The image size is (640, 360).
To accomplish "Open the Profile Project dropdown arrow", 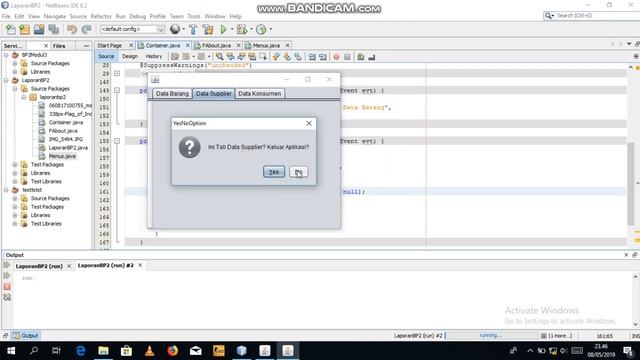I will coord(271,29).
